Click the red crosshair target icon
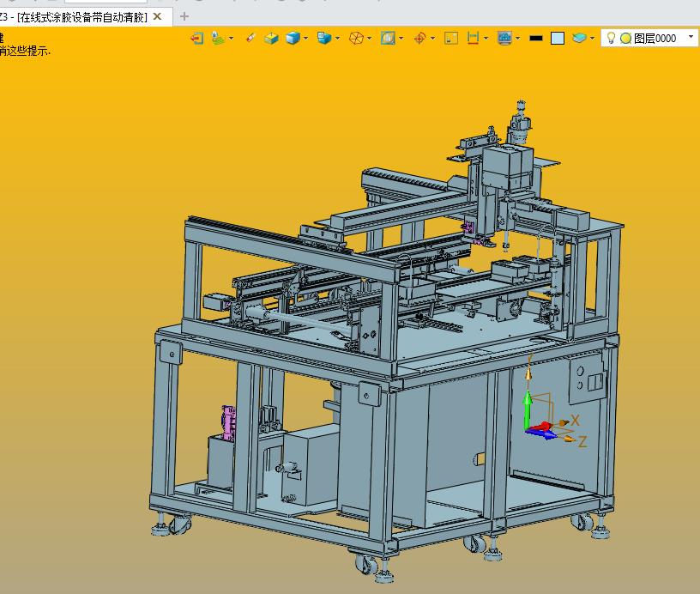This screenshot has height=594, width=700. [419, 39]
